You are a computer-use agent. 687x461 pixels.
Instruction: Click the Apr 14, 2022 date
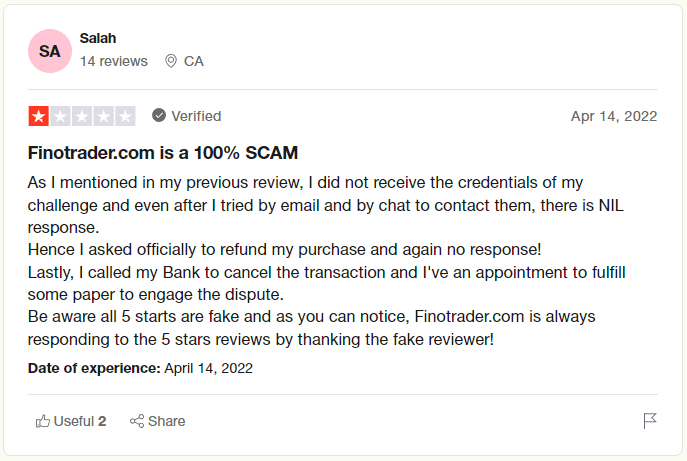coord(614,116)
